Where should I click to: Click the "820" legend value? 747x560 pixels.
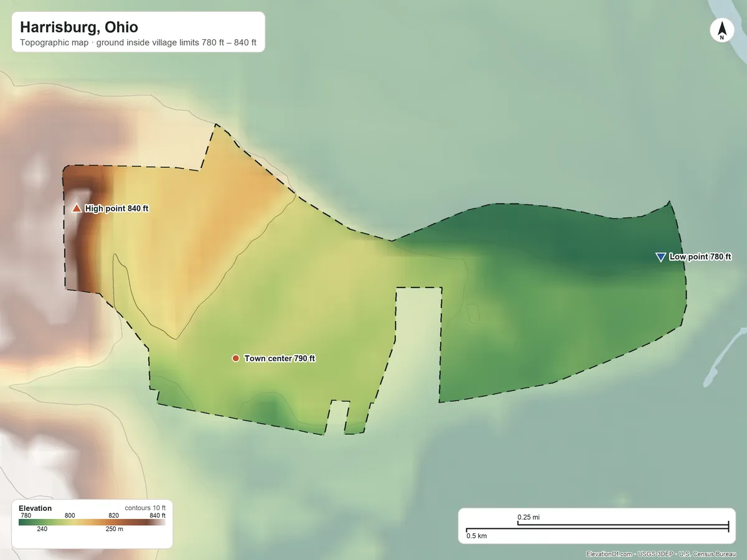tap(113, 515)
